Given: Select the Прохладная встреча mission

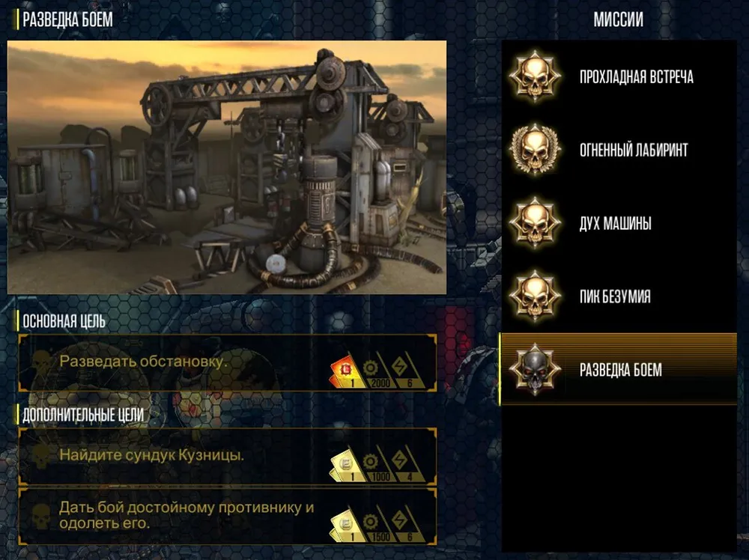Looking at the screenshot, I should [618, 76].
